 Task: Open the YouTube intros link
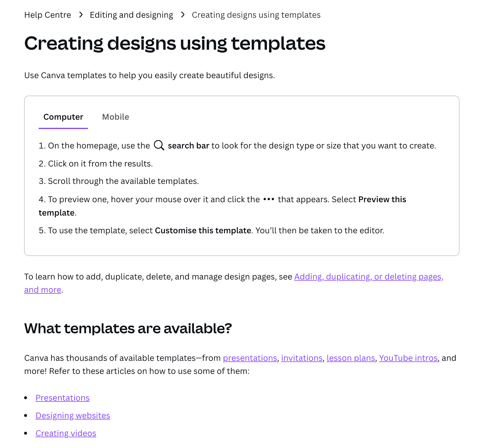tap(408, 358)
